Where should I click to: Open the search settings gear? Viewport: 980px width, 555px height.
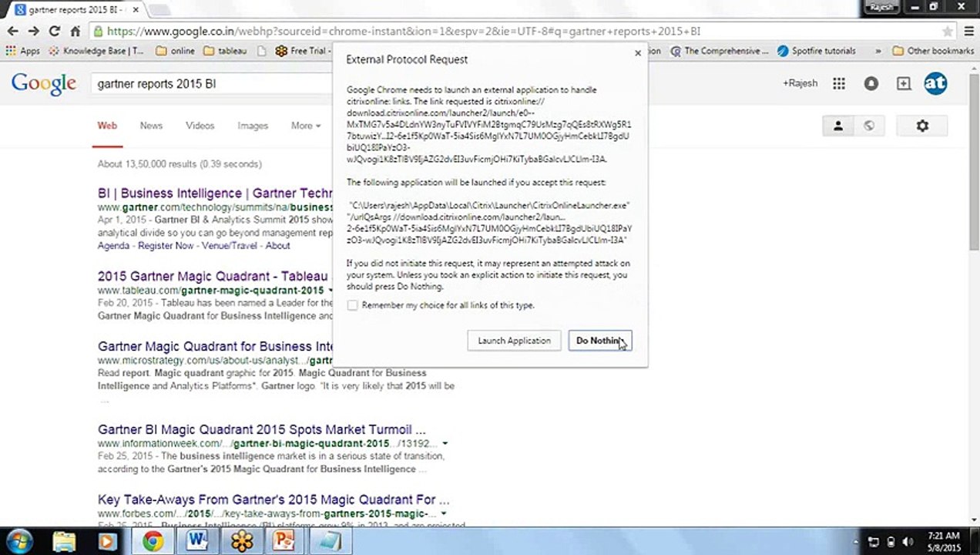(922, 126)
